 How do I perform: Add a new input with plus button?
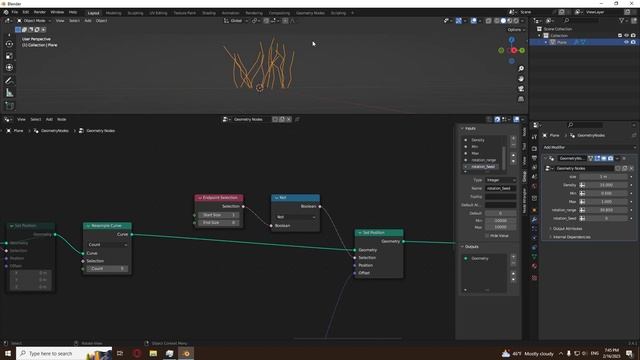point(513,139)
